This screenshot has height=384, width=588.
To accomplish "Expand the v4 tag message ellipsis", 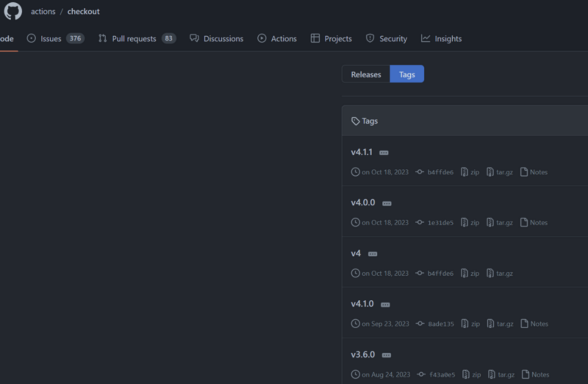I will pyautogui.click(x=373, y=254).
